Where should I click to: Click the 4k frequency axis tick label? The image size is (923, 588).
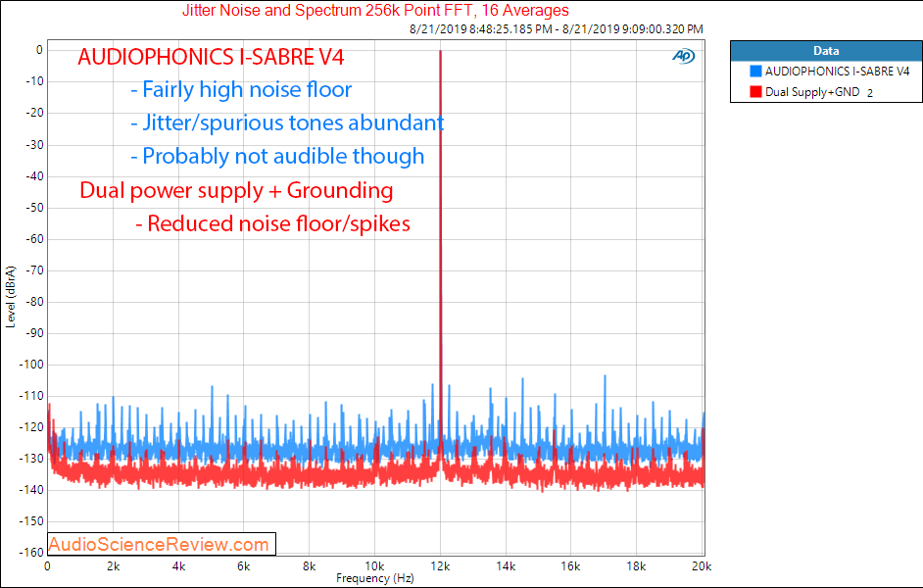tap(178, 566)
